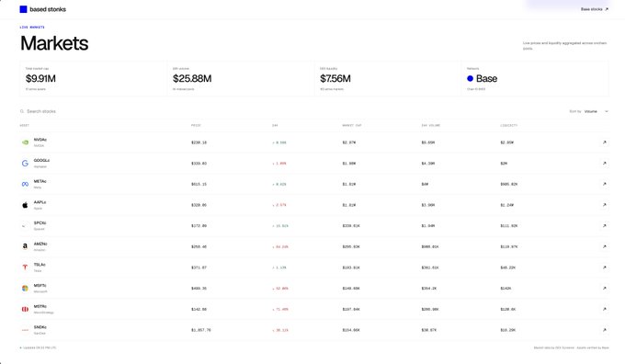Open the GOOGL row arrow link
This screenshot has height=364, width=625.
pos(604,163)
